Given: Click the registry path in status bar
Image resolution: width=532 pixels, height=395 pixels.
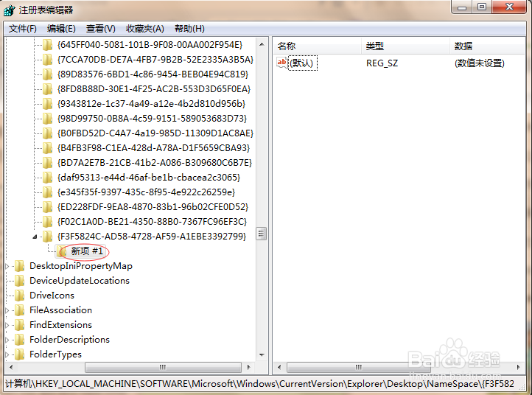Looking at the screenshot, I should (x=260, y=384).
